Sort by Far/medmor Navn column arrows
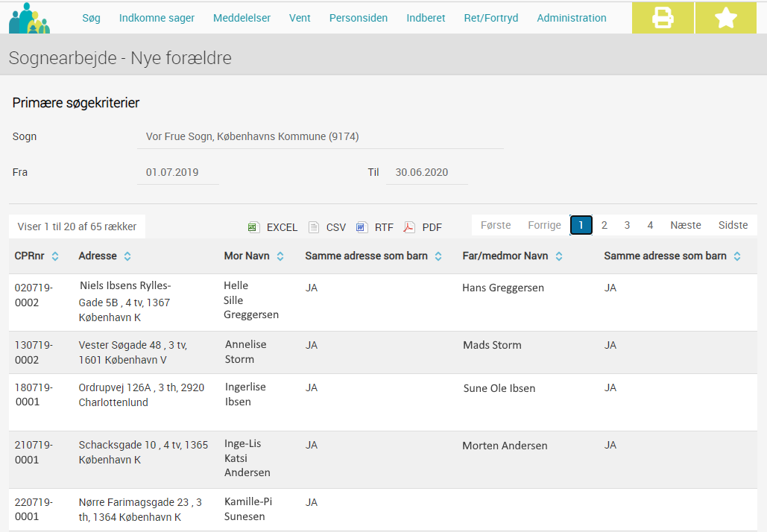The image size is (767, 532). point(558,256)
